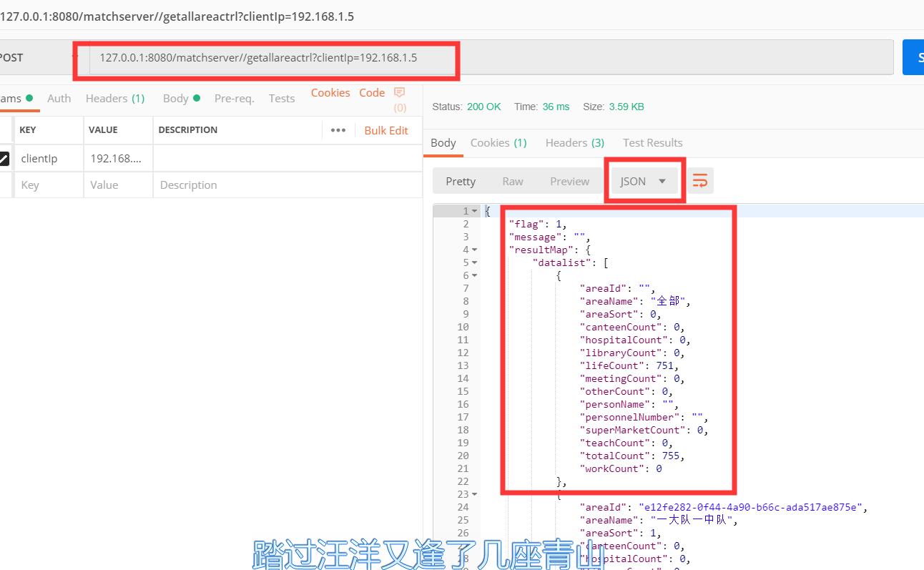The width and height of the screenshot is (924, 570).
Task: Click the 192.168 value cell
Action: (117, 159)
